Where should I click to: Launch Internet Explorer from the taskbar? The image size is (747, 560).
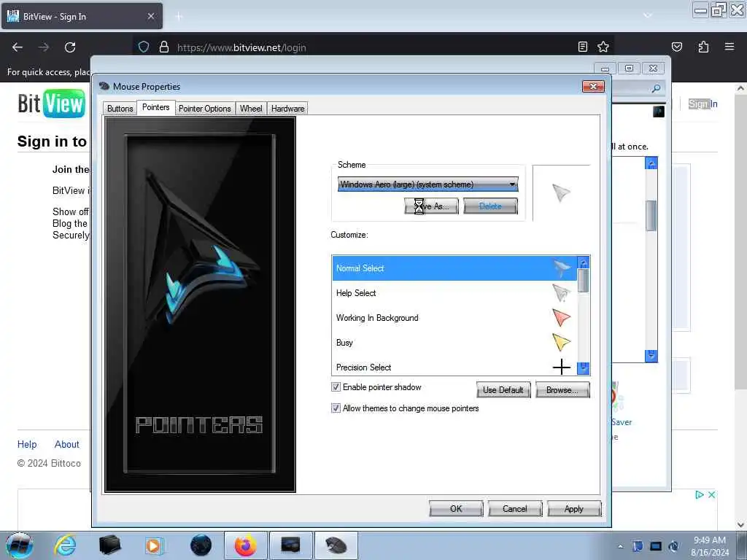pos(65,545)
